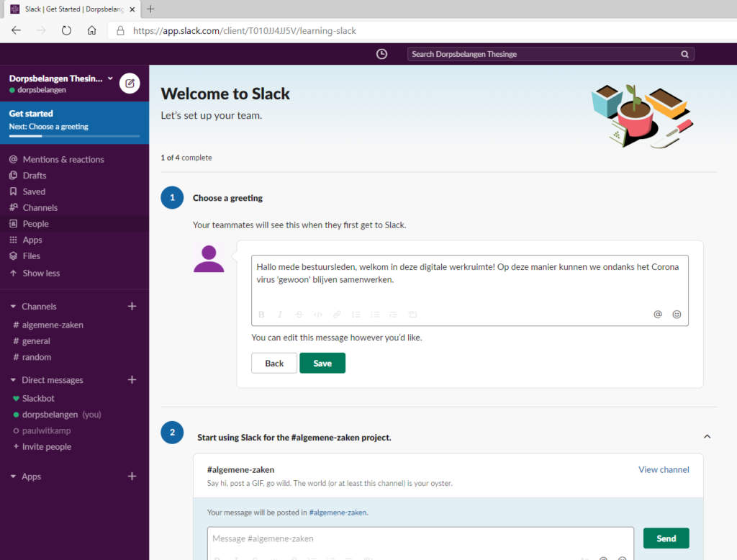Click View channel link
The width and height of the screenshot is (737, 560).
664,469
